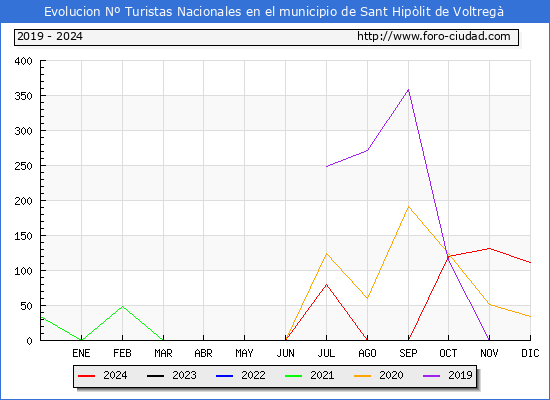This screenshot has height=400, width=550.
Task: Click the MAR month axis label
Action: [163, 353]
